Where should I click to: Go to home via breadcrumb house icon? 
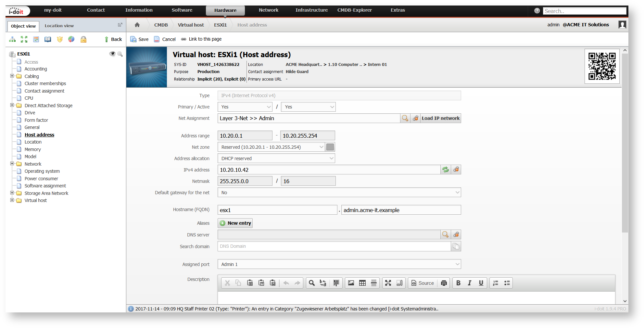[137, 25]
